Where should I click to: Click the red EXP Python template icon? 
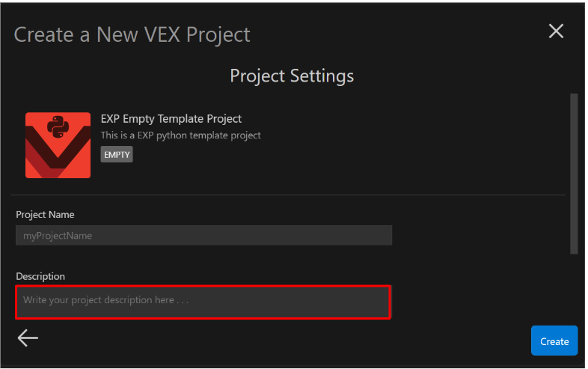point(58,145)
